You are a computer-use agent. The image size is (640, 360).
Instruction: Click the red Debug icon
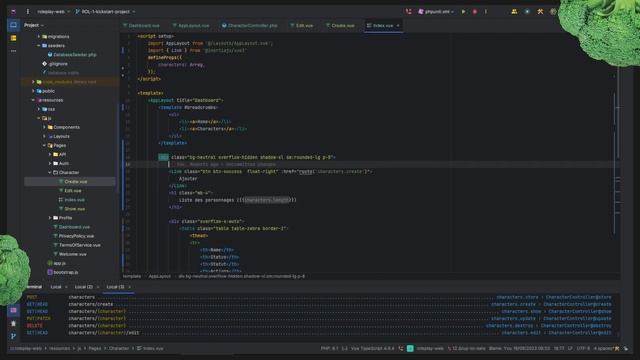coord(475,12)
